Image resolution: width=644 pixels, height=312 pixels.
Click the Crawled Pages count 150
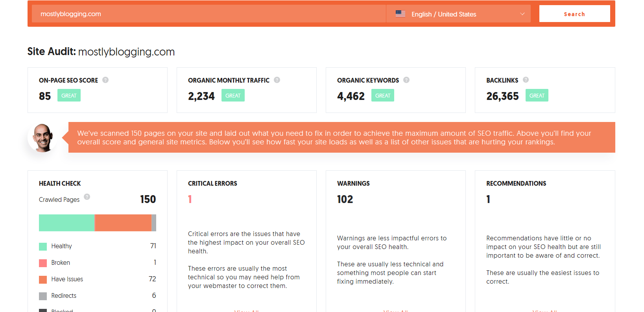click(148, 199)
